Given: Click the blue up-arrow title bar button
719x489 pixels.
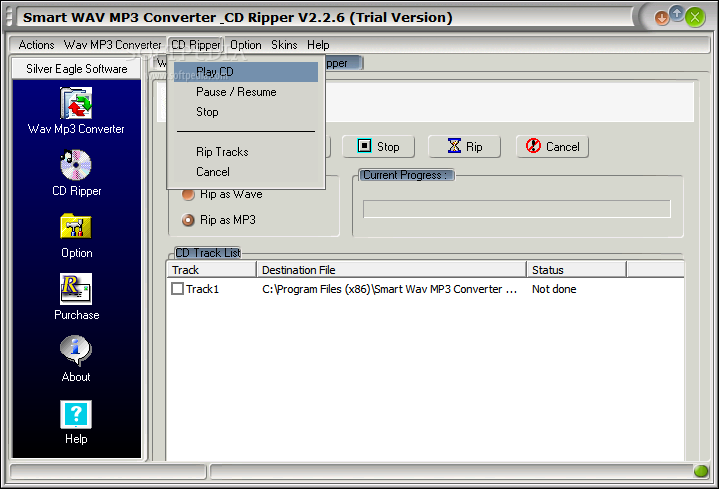Looking at the screenshot, I should pyautogui.click(x=677, y=13).
